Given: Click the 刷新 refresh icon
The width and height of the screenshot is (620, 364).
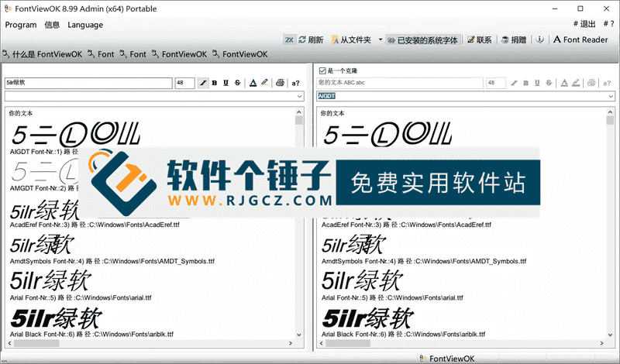Looking at the screenshot, I should [302, 40].
